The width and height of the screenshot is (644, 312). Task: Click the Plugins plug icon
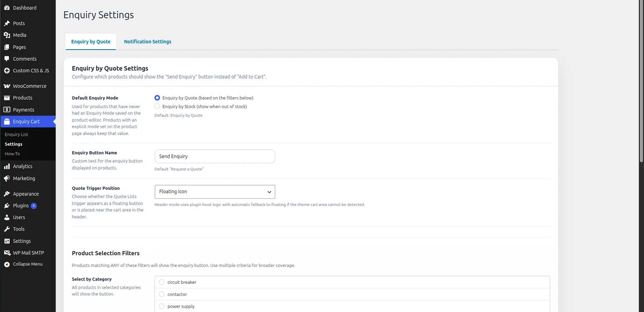(x=7, y=206)
